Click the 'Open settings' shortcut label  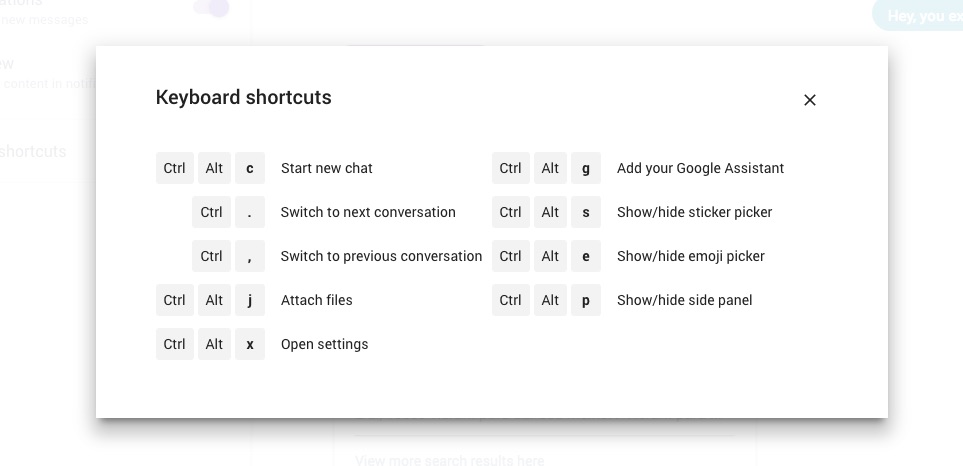pyautogui.click(x=324, y=344)
